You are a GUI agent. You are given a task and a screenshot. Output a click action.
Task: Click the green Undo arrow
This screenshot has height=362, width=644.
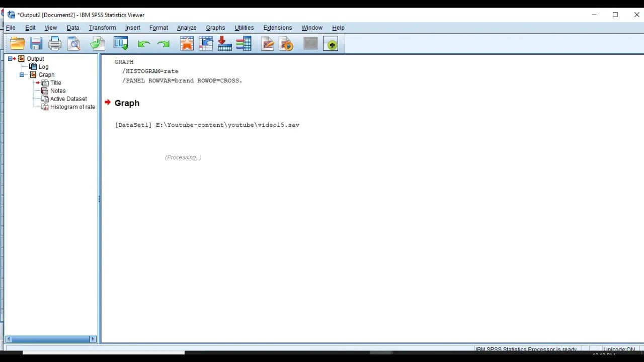pos(144,44)
